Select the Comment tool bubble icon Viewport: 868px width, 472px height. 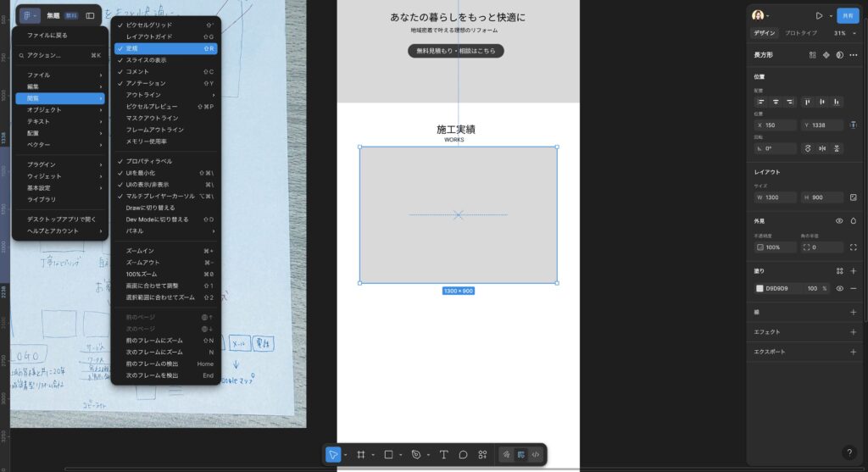pyautogui.click(x=463, y=454)
